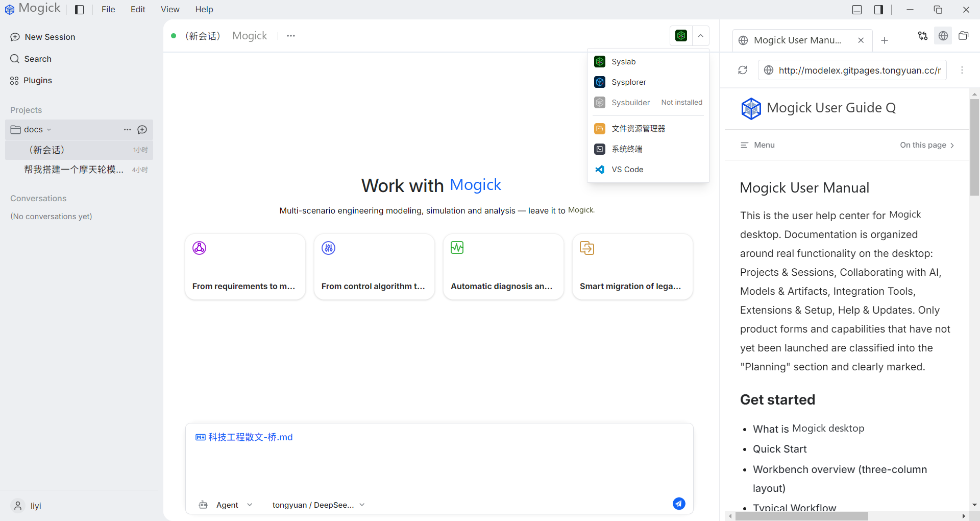Screen dimensions: 980x521
Task: Open the Automatic diagnosis an... card
Action: point(503,267)
